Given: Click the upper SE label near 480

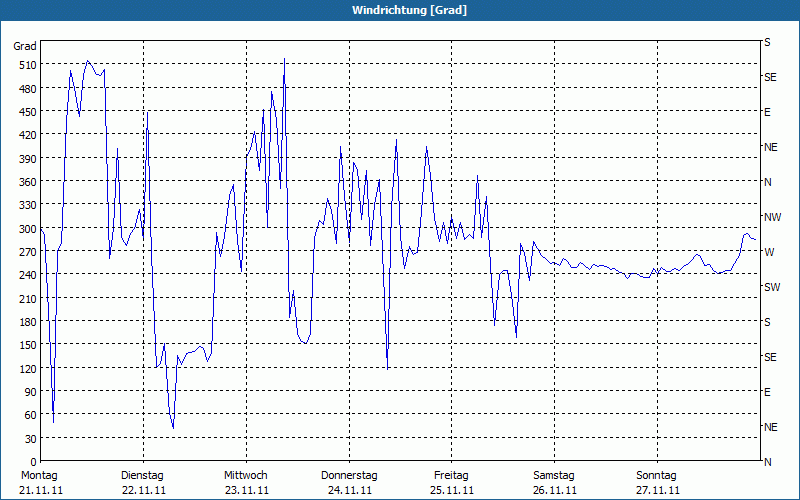Looking at the screenshot, I should coord(770,77).
